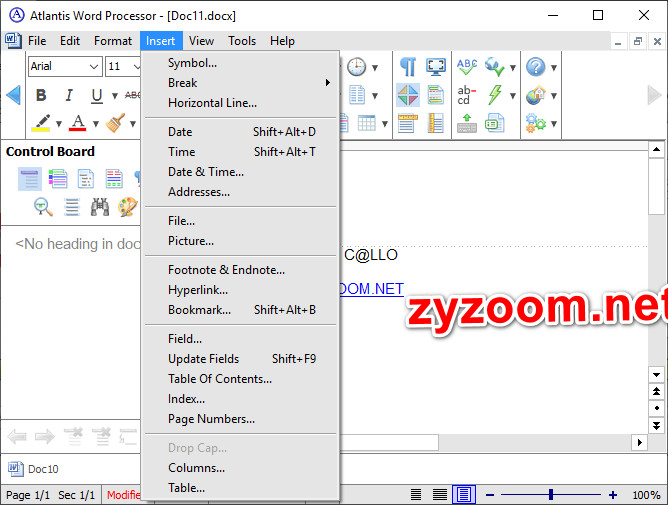Expand underline style dropdown arrow

click(x=115, y=96)
